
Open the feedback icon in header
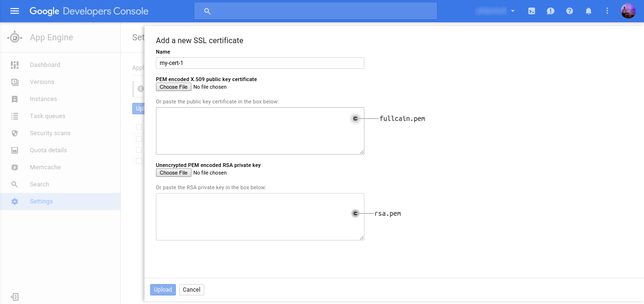click(551, 11)
